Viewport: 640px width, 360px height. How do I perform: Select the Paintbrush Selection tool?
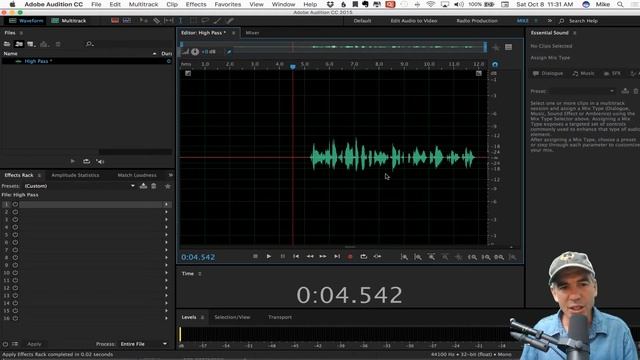(218, 20)
